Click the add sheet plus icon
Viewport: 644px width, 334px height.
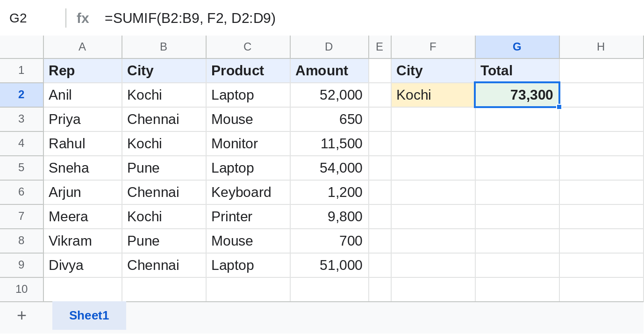pos(21,316)
